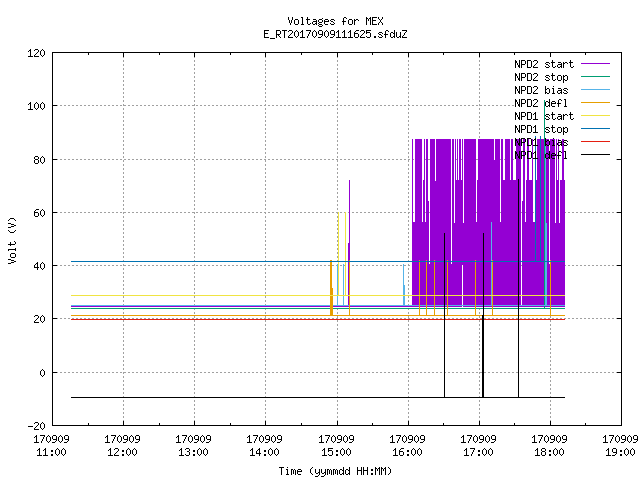Click the y-axis tick label 100
The height and width of the screenshot is (480, 640).
click(36, 107)
